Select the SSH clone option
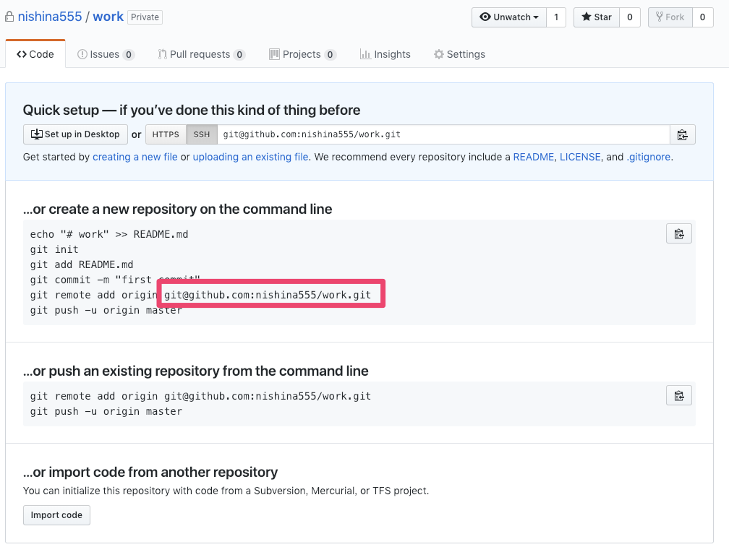Screen dimensions: 729x560 [x=201, y=134]
